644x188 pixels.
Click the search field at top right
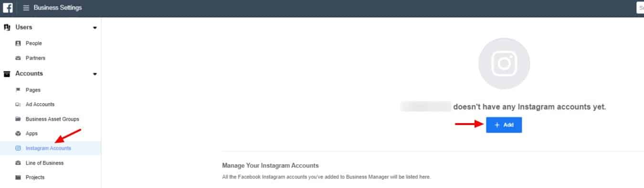640,8
